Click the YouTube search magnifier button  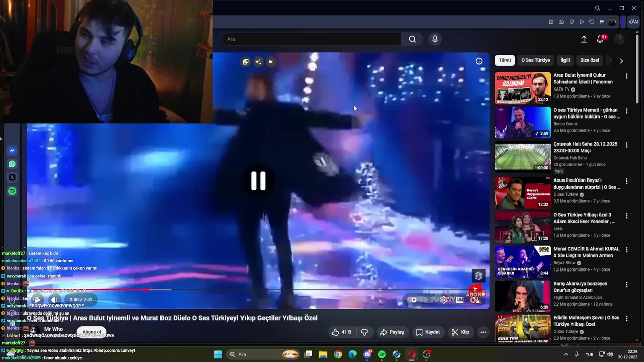pyautogui.click(x=412, y=39)
